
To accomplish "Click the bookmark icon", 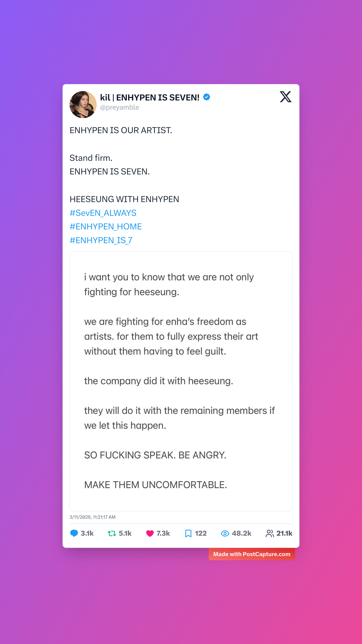I will (x=188, y=533).
